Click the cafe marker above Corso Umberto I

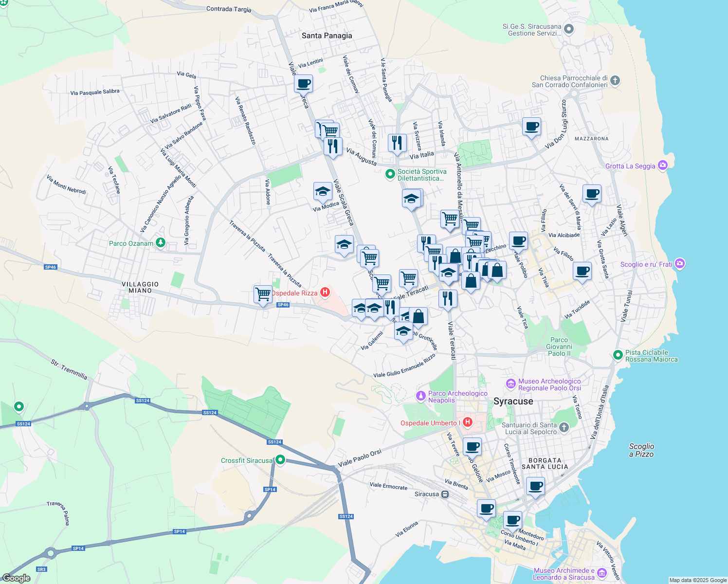[486, 509]
